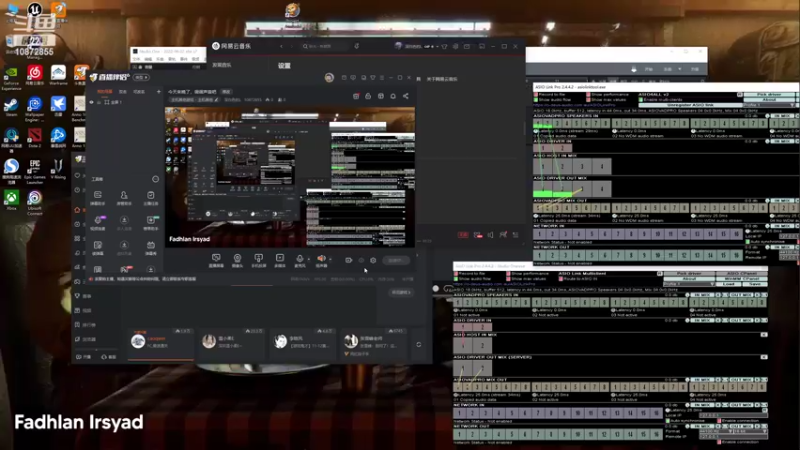
Task: Collapse ASIO DRIVER OUT MIX (SERVER) section
Action: point(764,357)
